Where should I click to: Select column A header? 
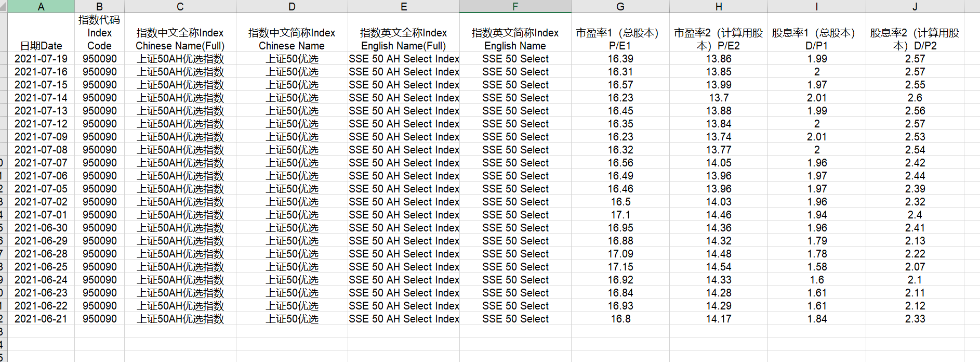[41, 6]
